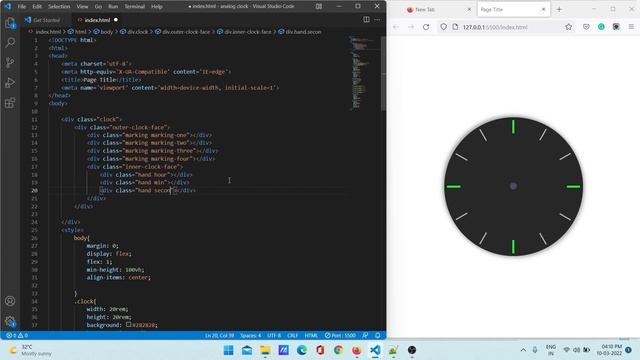
Task: Click Port: 5500 Live Server status
Action: coord(340,336)
